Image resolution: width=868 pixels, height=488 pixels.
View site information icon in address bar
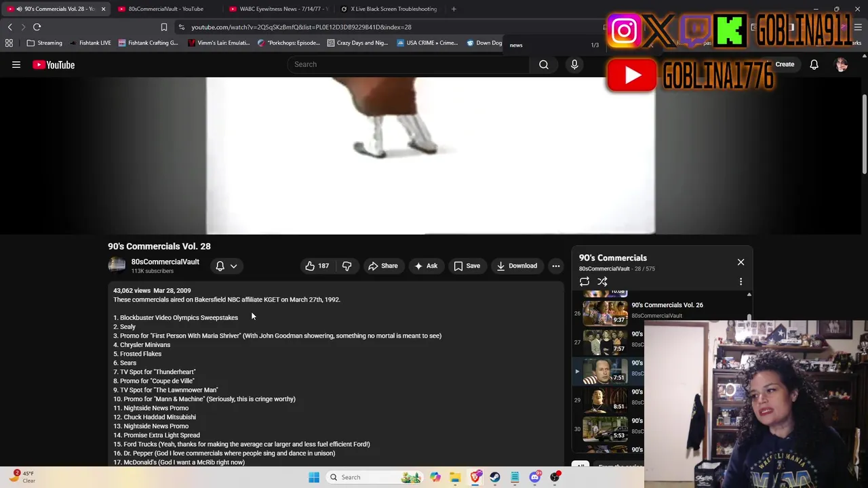181,27
